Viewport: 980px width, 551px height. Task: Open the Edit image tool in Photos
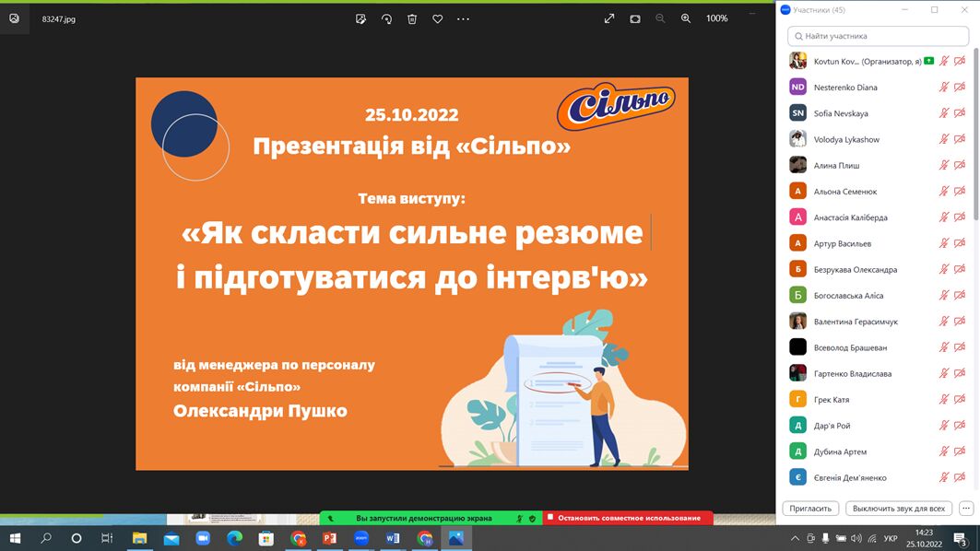[360, 18]
